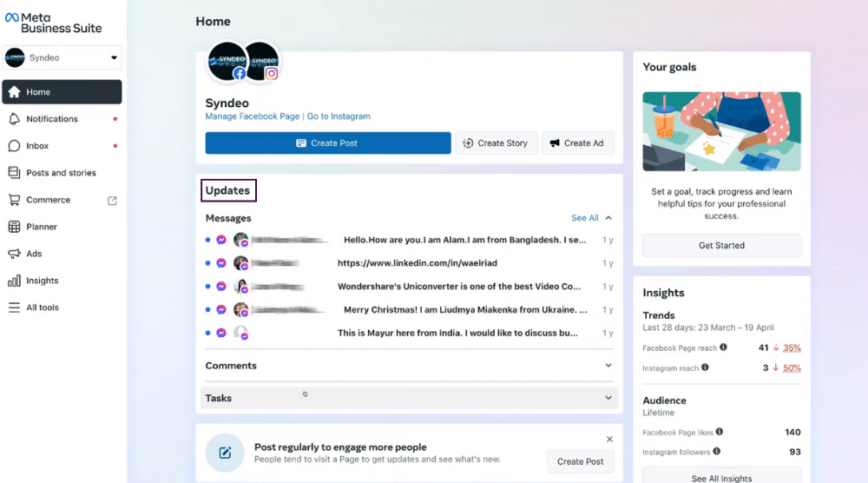The width and height of the screenshot is (868, 483).
Task: Click sender avatar on linkedin message row
Action: pyautogui.click(x=240, y=263)
